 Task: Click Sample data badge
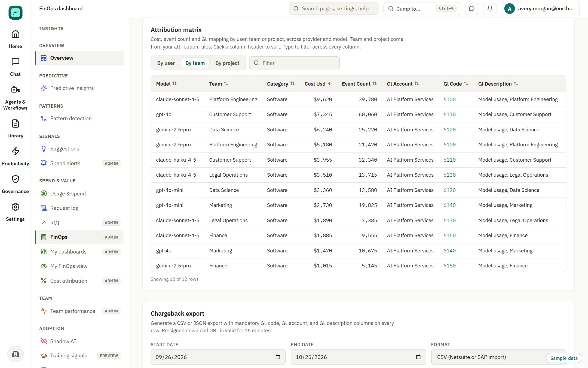(564, 358)
